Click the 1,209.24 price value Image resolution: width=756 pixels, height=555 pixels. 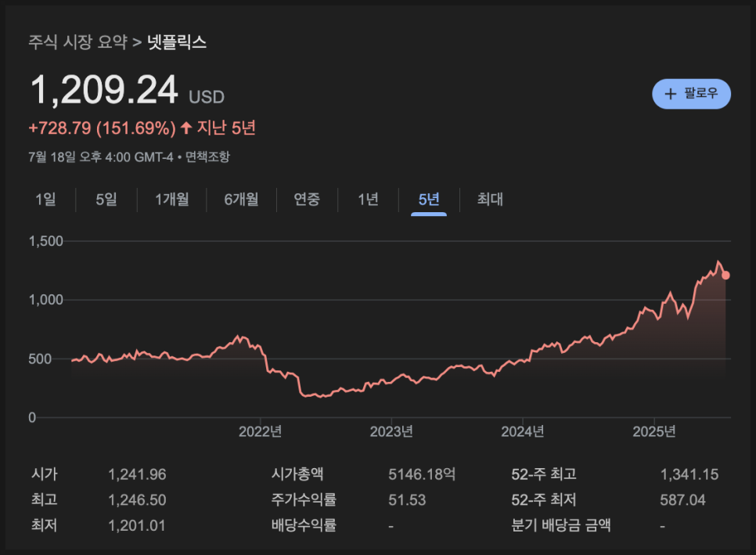tap(104, 90)
